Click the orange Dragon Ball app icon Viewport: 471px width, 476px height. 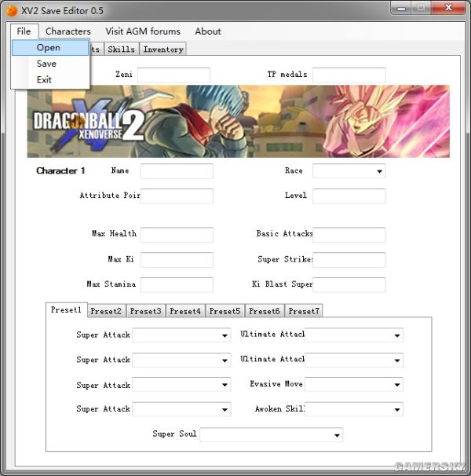(12, 11)
